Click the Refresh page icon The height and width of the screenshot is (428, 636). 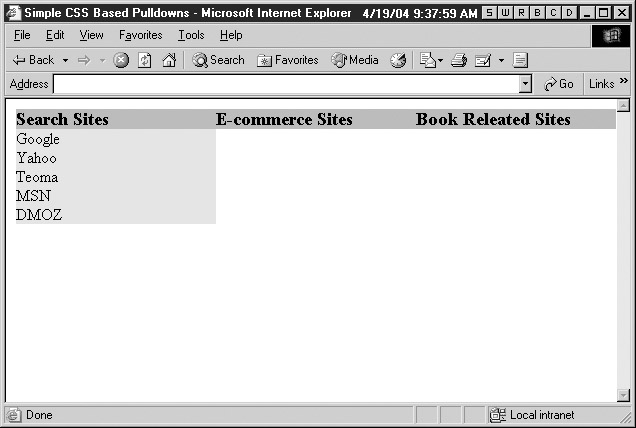(x=145, y=60)
